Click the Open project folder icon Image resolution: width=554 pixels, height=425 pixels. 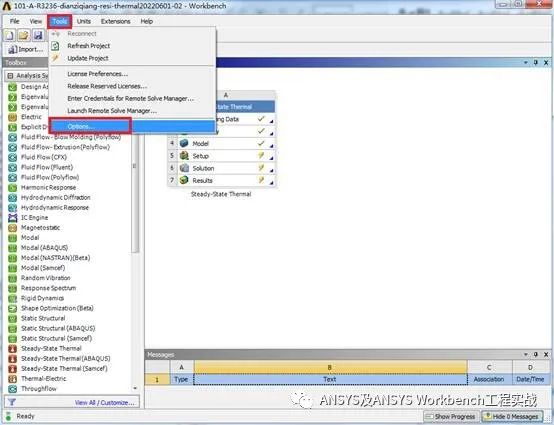point(23,35)
